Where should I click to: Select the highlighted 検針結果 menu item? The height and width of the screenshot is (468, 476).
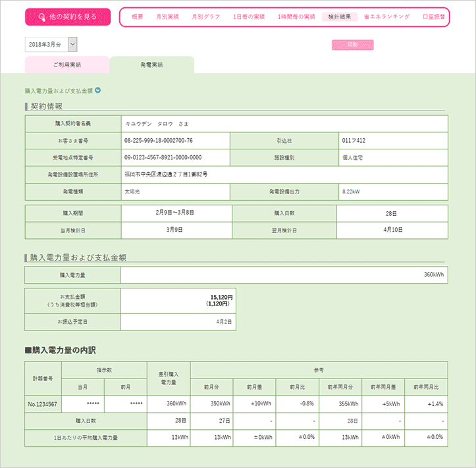pos(340,16)
